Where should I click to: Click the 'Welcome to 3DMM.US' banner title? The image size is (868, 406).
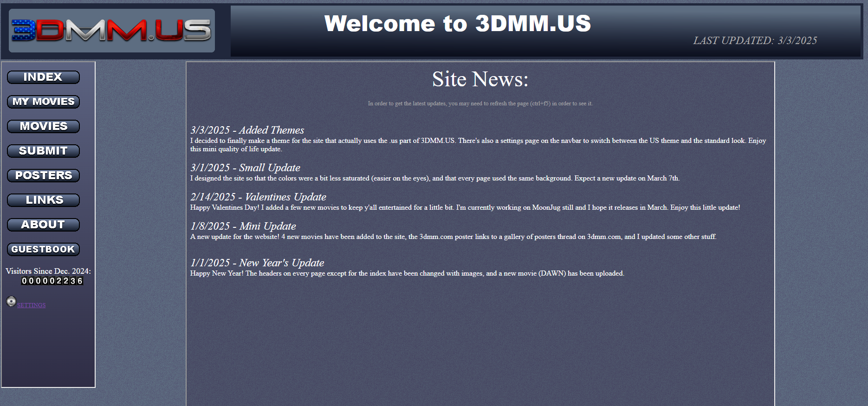coord(457,24)
